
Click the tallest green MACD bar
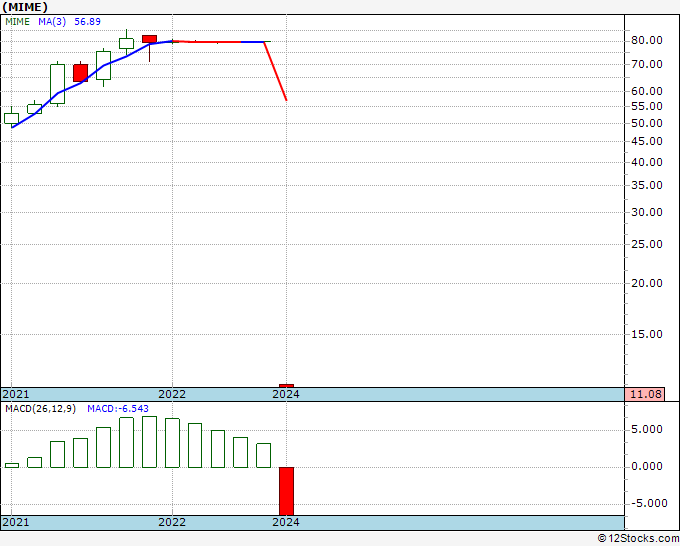149,442
